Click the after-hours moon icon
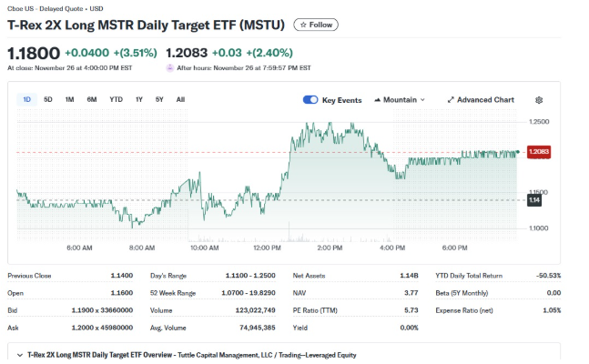Image resolution: width=589 pixels, height=364 pixels. point(170,67)
